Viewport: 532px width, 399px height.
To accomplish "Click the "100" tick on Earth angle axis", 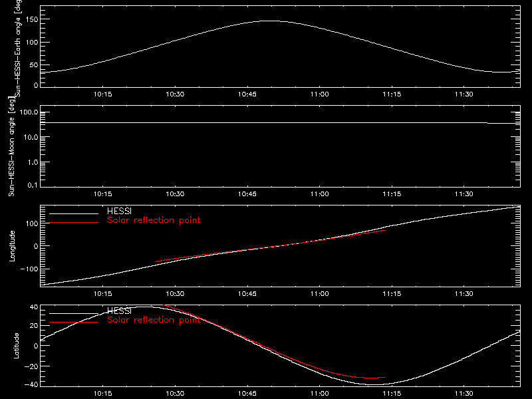I will (x=32, y=43).
